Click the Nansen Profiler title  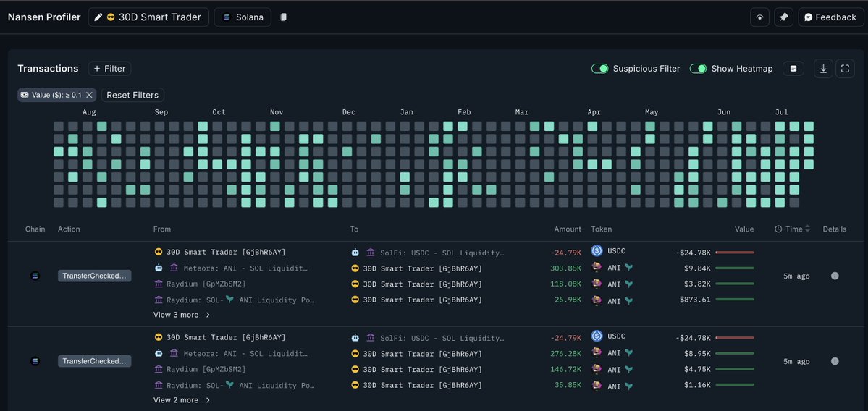43,17
